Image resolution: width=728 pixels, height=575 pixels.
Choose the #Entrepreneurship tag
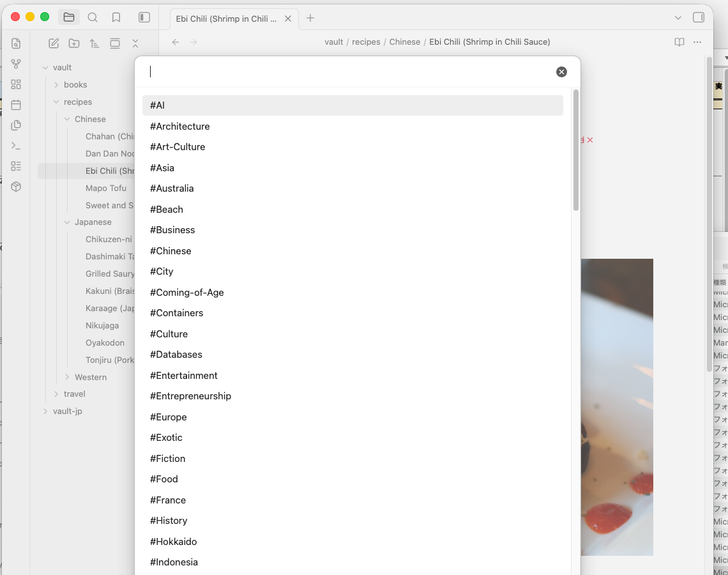click(x=353, y=395)
